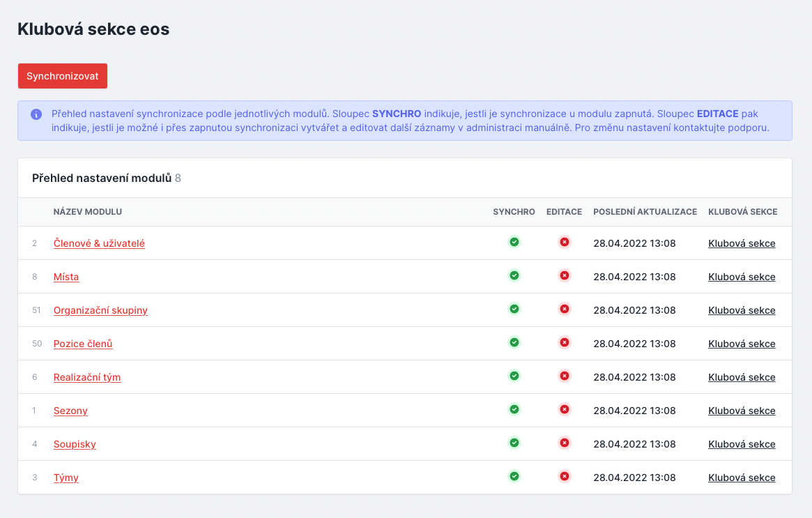This screenshot has width=812, height=518.
Task: Click the Poslední aktualizace column header
Action: (x=645, y=212)
